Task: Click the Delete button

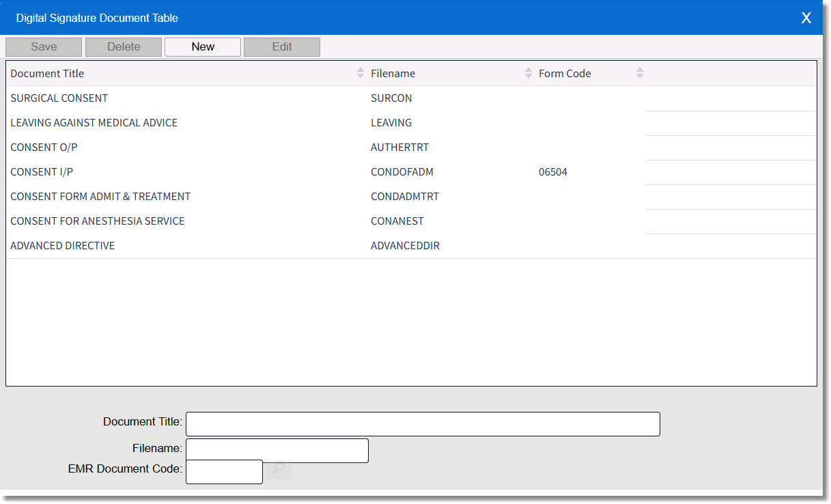Action: 124,47
